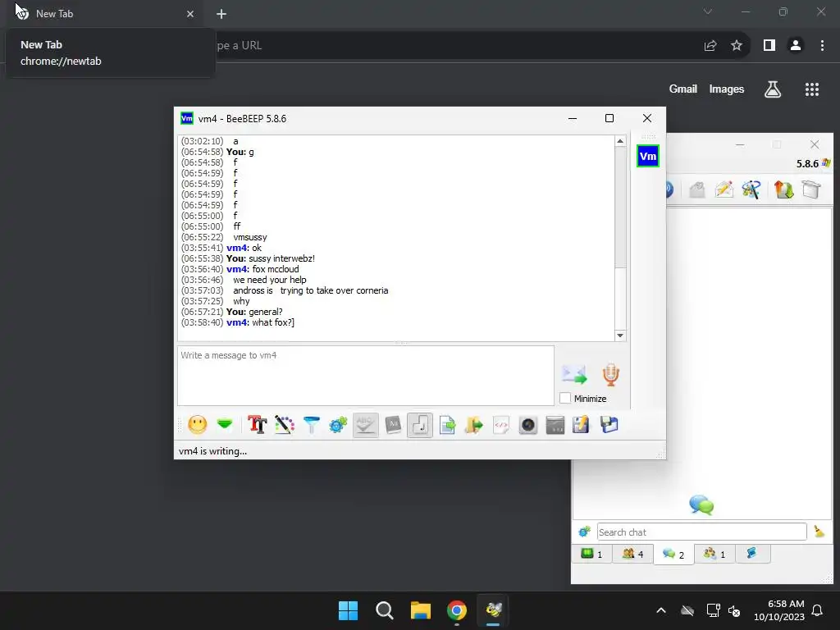
Task: Expand Chrome tab search chevron
Action: coord(708,11)
